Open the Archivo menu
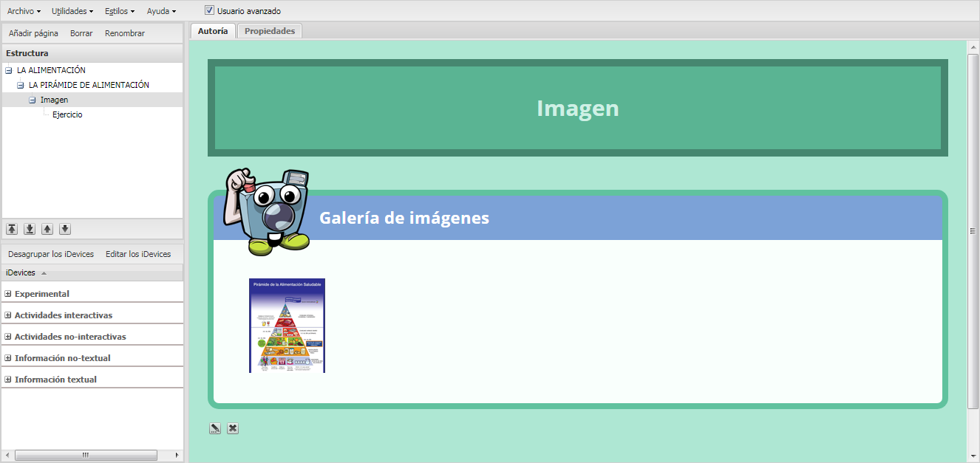Screen dimensions: 980x463 coord(24,11)
